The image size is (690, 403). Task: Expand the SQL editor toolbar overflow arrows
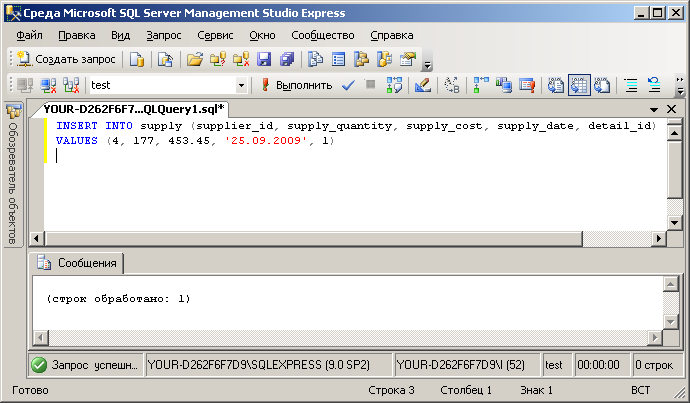(680, 85)
